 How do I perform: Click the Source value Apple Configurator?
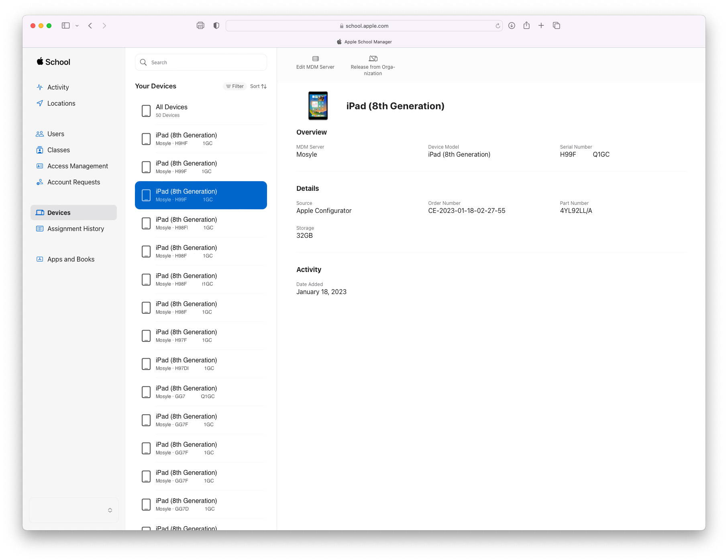pyautogui.click(x=324, y=211)
